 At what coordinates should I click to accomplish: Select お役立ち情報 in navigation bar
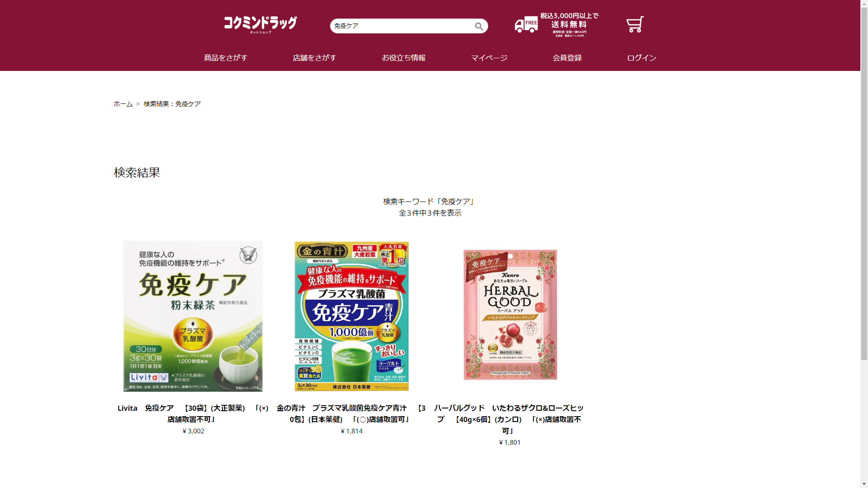tap(404, 58)
